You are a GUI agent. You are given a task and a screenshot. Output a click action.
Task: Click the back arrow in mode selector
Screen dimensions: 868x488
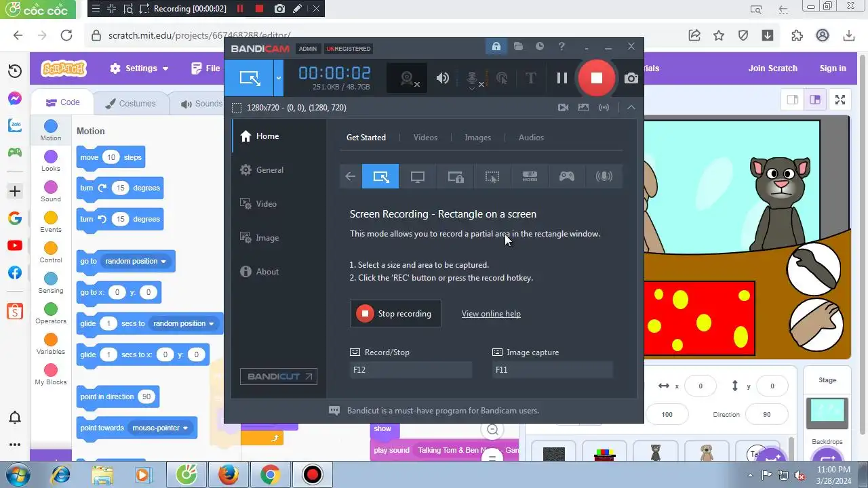pos(350,177)
